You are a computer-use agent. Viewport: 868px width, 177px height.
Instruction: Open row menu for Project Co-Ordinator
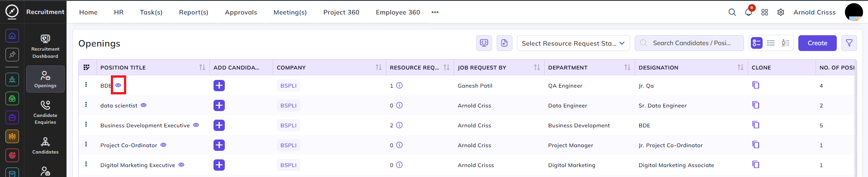click(x=86, y=144)
